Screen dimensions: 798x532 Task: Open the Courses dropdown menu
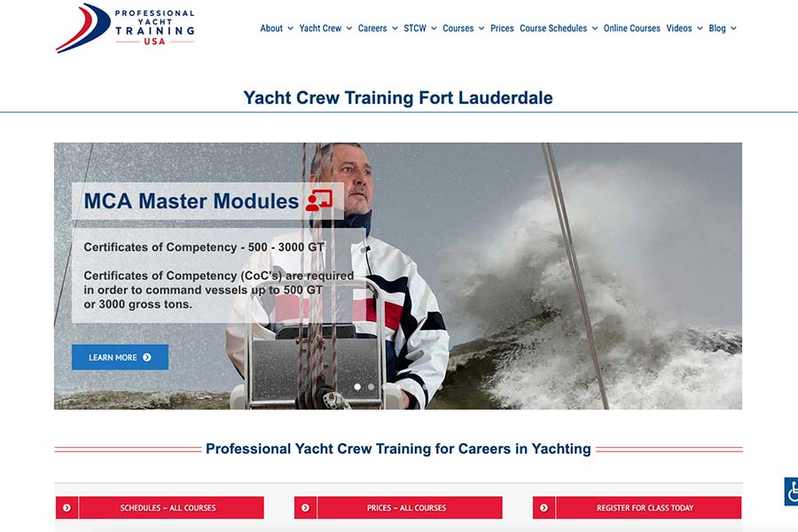click(x=464, y=28)
